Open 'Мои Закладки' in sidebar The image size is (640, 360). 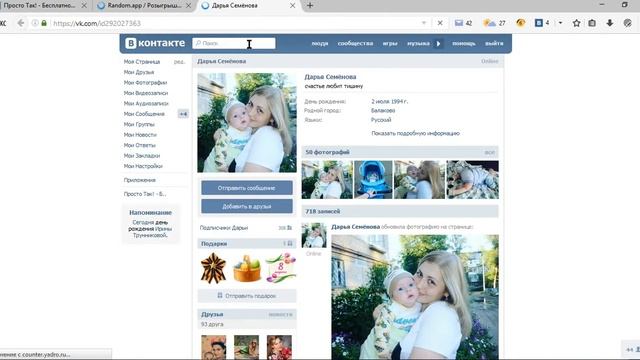point(142,156)
